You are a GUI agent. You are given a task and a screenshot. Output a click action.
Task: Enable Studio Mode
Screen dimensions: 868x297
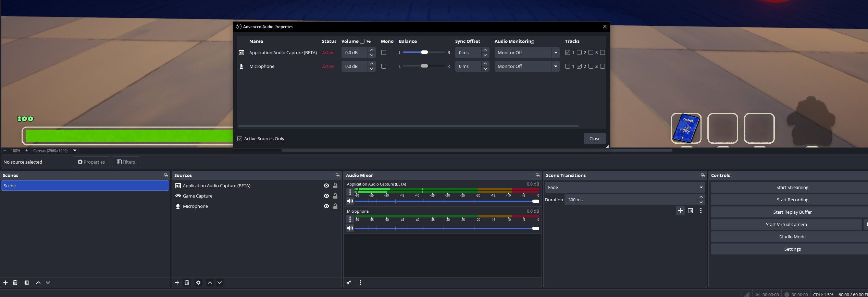pos(792,237)
